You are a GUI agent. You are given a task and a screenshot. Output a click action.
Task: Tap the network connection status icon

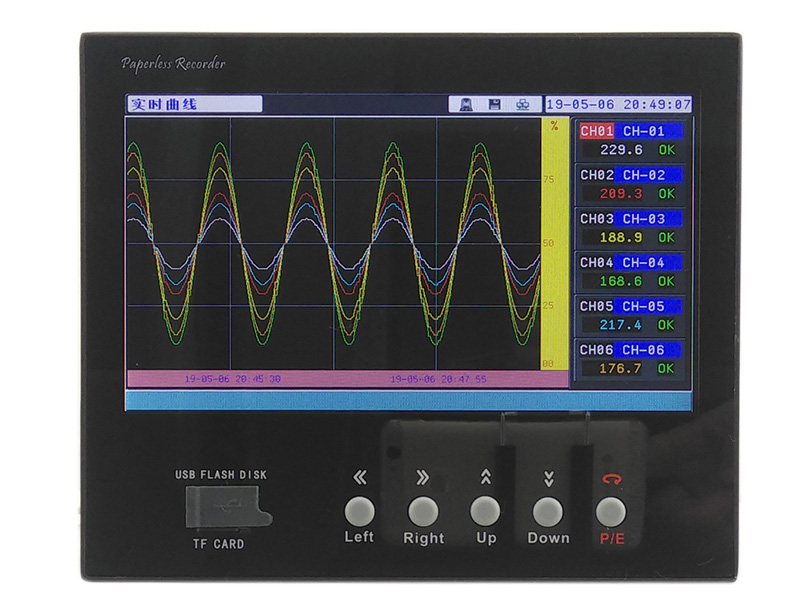point(522,105)
